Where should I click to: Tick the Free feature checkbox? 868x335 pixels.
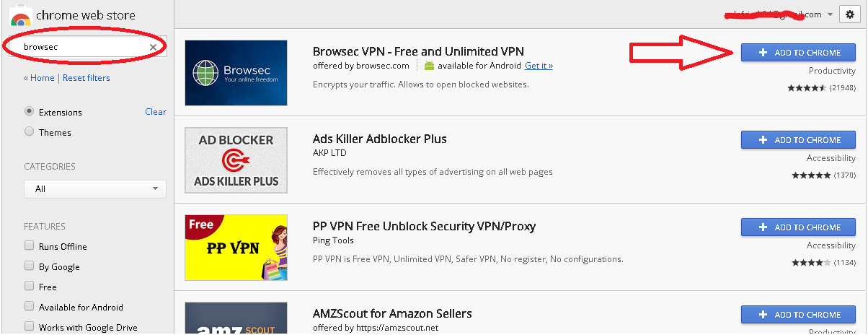(x=30, y=287)
